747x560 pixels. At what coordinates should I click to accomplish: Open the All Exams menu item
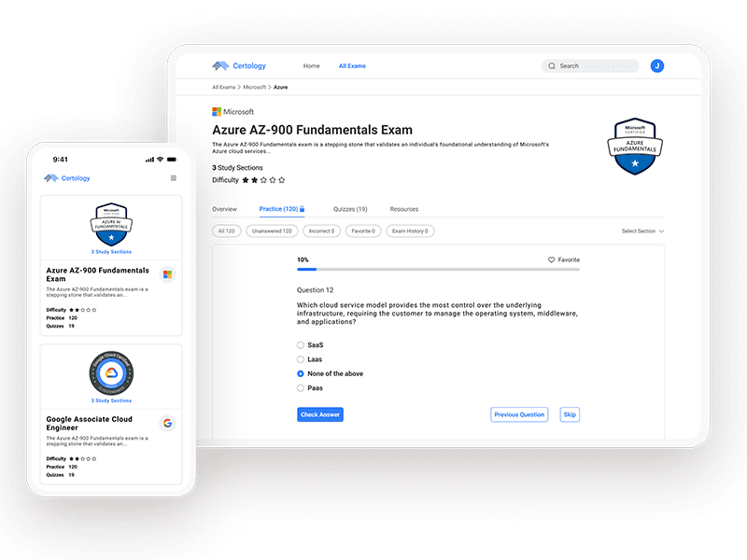pyautogui.click(x=354, y=66)
